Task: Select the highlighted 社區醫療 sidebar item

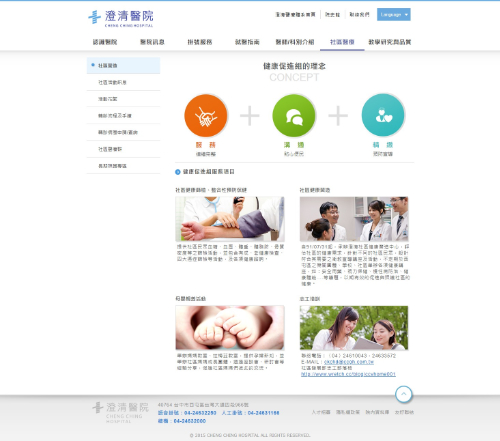Action: tap(123, 65)
